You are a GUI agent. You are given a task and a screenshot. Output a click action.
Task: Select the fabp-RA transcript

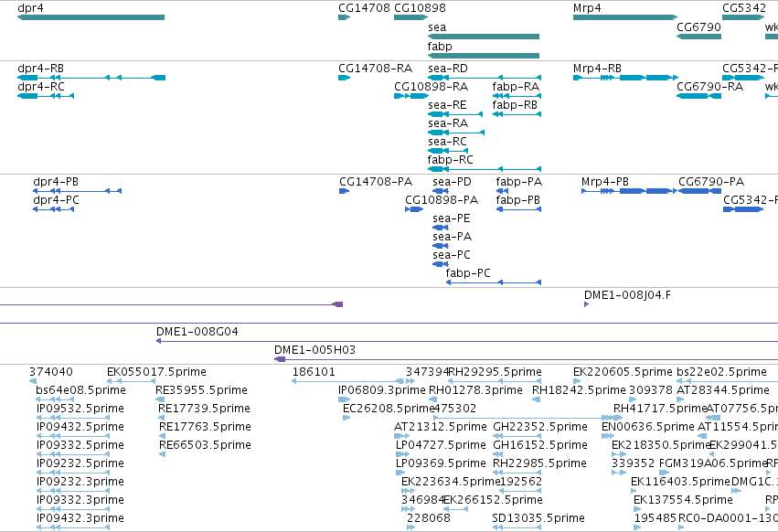coord(517,96)
